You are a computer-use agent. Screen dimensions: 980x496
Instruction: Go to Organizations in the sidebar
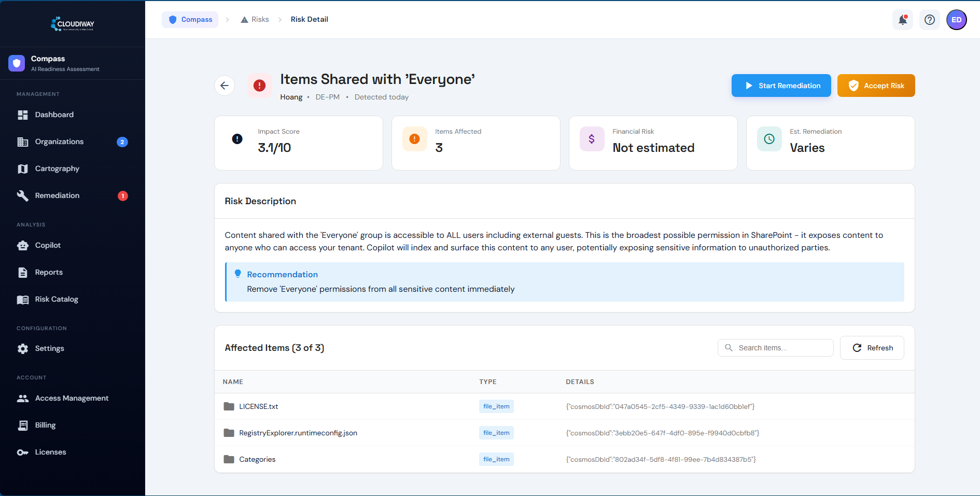[x=73, y=142]
